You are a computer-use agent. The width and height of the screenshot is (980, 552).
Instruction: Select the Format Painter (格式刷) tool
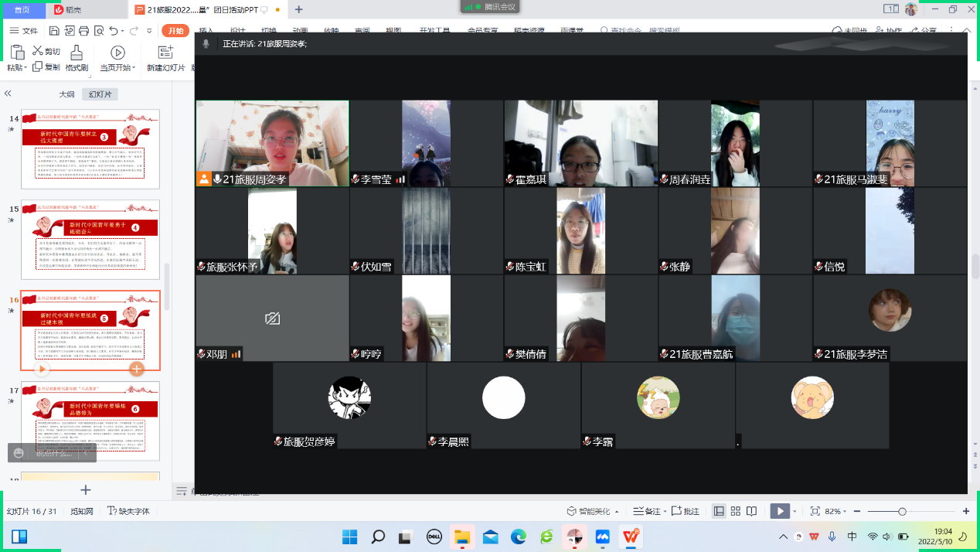click(77, 58)
